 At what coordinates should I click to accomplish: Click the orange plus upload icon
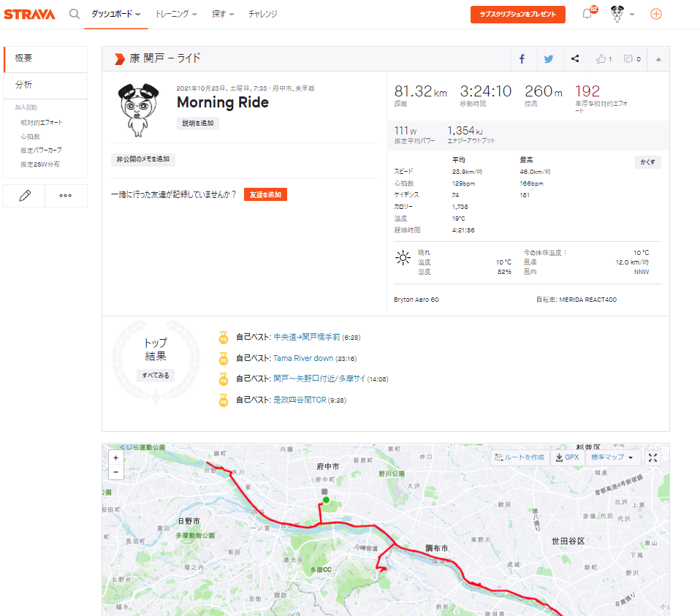[x=655, y=14]
